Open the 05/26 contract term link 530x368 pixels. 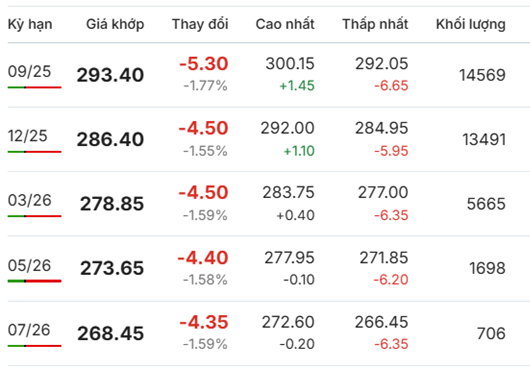[x=29, y=266]
